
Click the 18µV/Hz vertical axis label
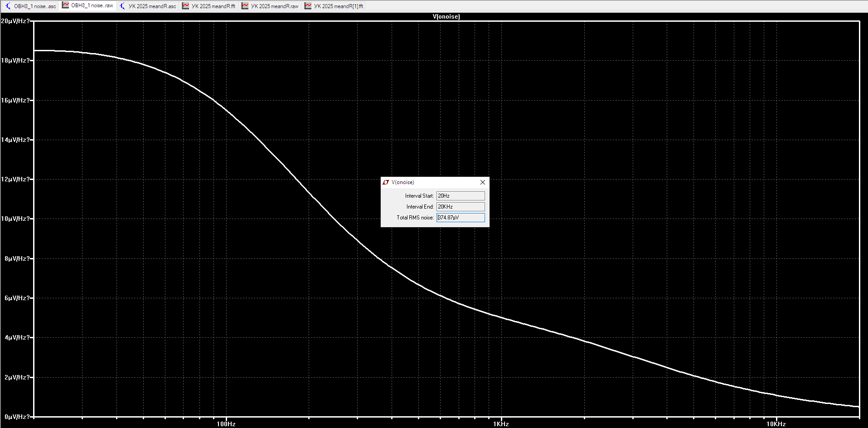point(15,60)
